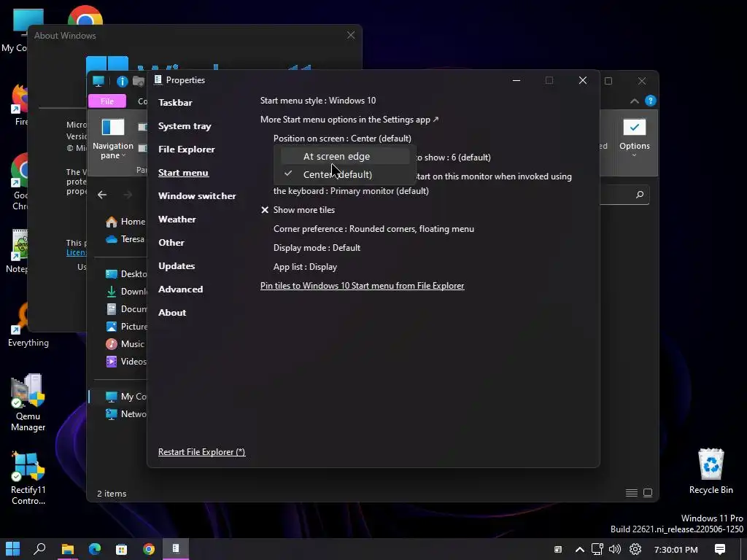Open Rectify11 Control desktop icon

tap(28, 478)
